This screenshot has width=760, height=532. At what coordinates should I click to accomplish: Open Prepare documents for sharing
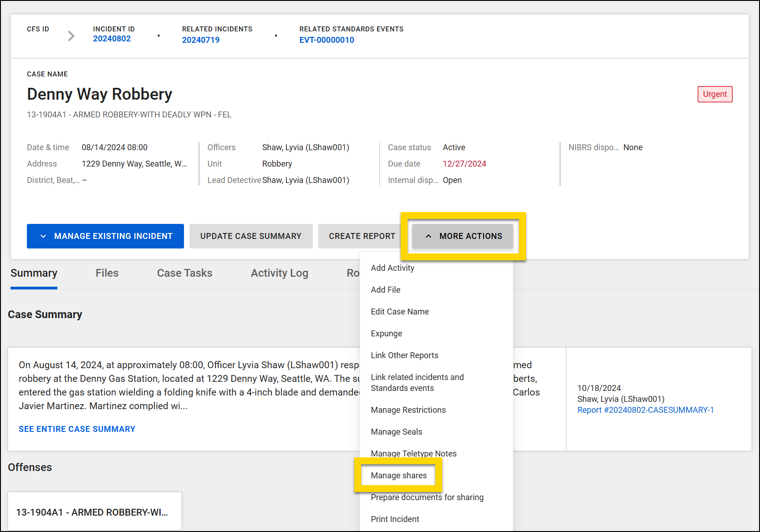427,497
